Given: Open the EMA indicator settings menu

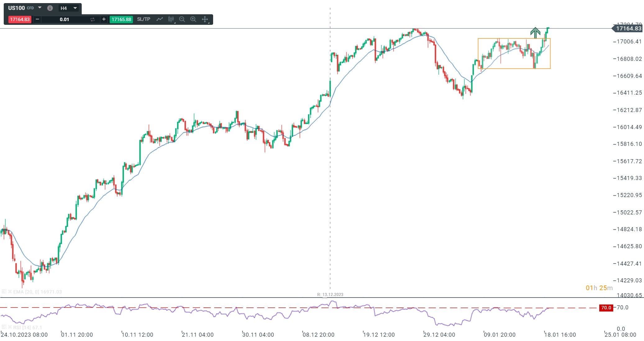Looking at the screenshot, I should (4, 291).
